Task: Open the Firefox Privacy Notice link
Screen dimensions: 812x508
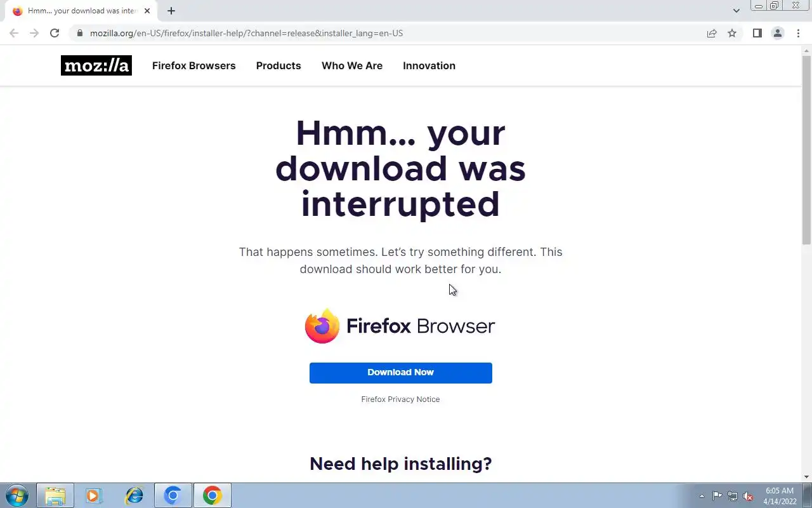Action: (400, 399)
